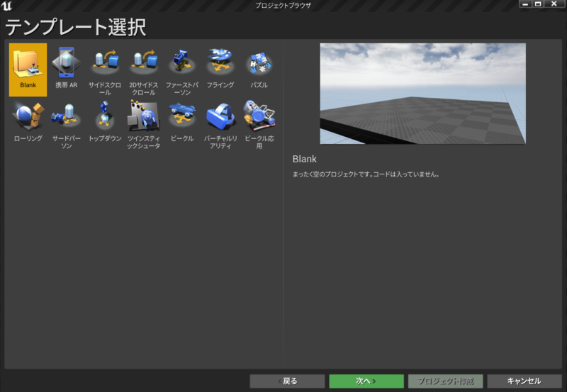The width and height of the screenshot is (567, 392).
Task: Select the サイドスクロール template
Action: (x=105, y=69)
